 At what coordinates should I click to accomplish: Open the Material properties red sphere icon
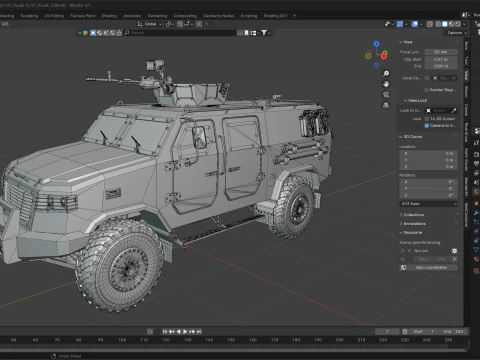[x=476, y=259]
